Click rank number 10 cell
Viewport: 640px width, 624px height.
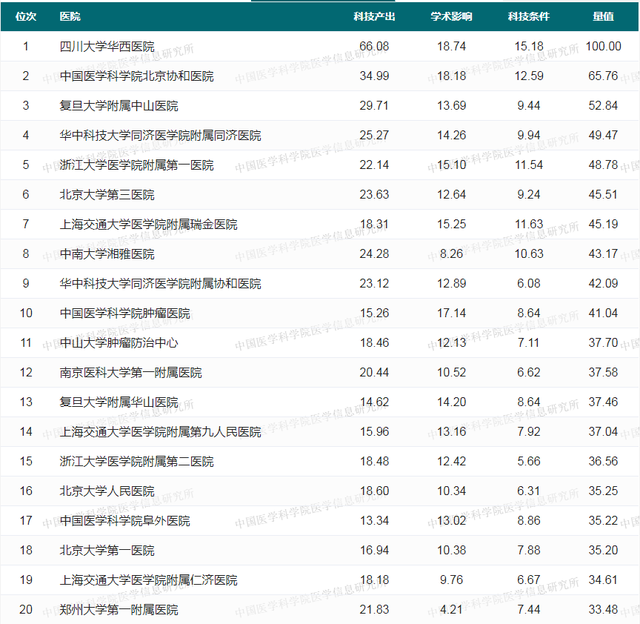click(x=26, y=313)
